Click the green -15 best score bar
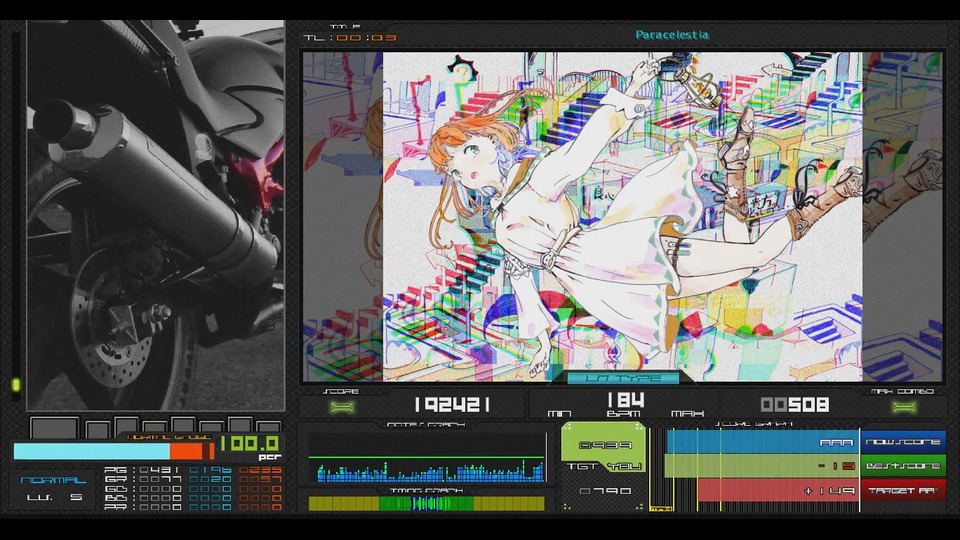The image size is (960, 540). point(762,466)
